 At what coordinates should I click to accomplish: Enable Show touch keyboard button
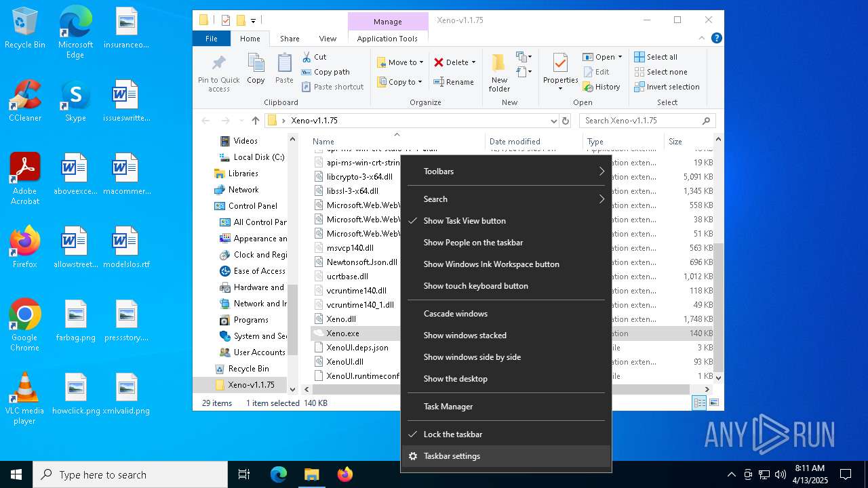pos(506,286)
